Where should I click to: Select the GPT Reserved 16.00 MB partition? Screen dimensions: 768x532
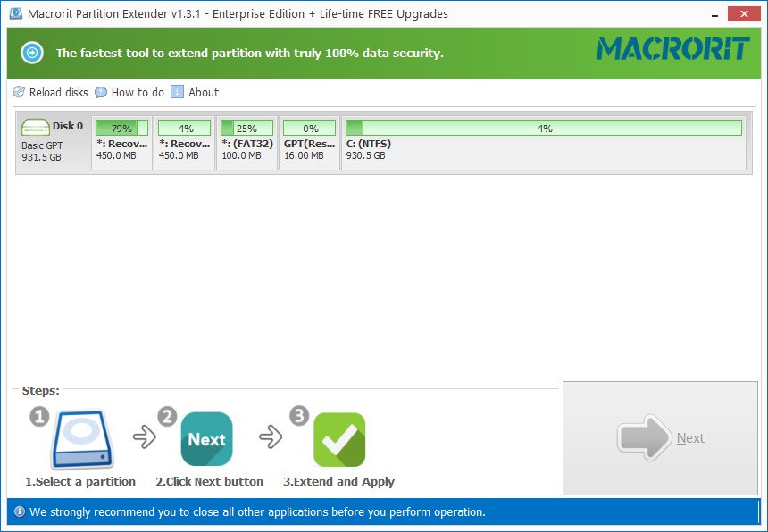tap(309, 143)
